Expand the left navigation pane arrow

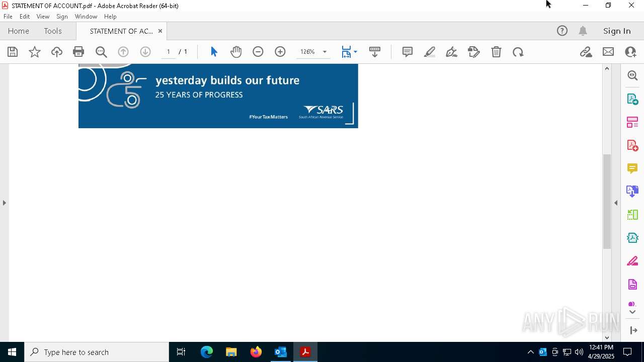5,203
